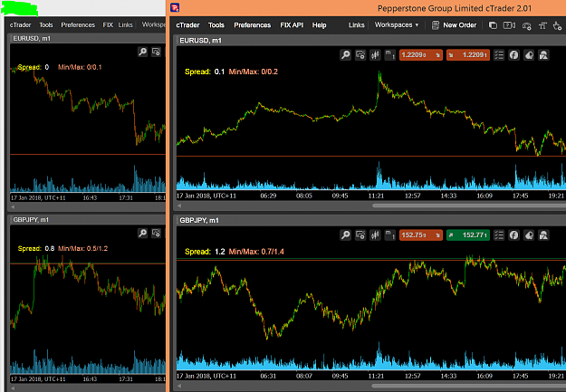Open the zoom tool on front GBPJPY chart
This screenshot has width=566, height=392.
click(x=345, y=235)
